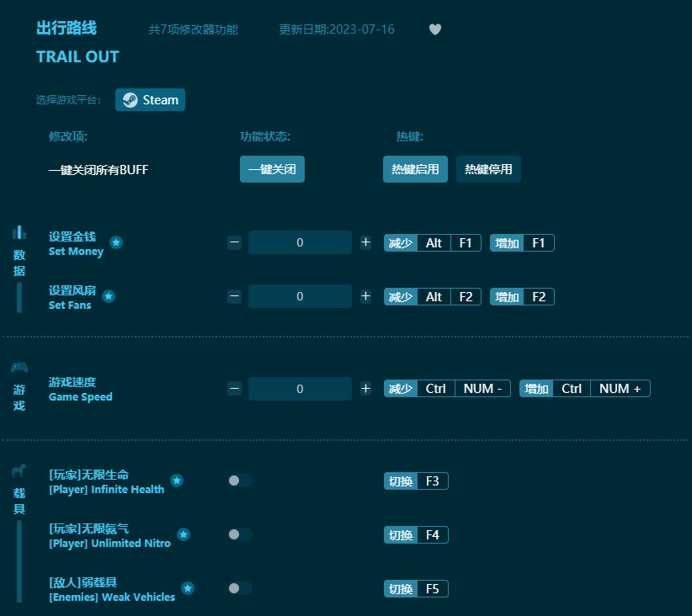Click the plus stepper for Game Speed
This screenshot has height=616, width=692.
(x=365, y=388)
